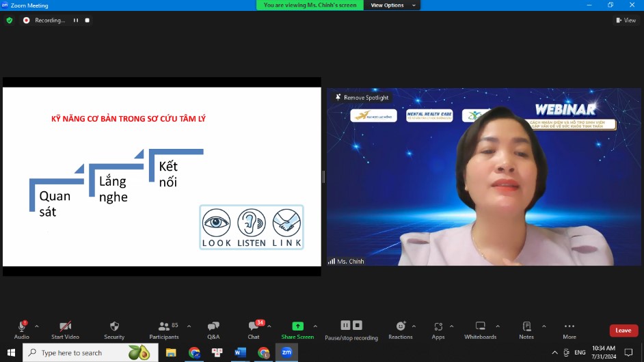Open the Q&A panel

[x=213, y=326]
